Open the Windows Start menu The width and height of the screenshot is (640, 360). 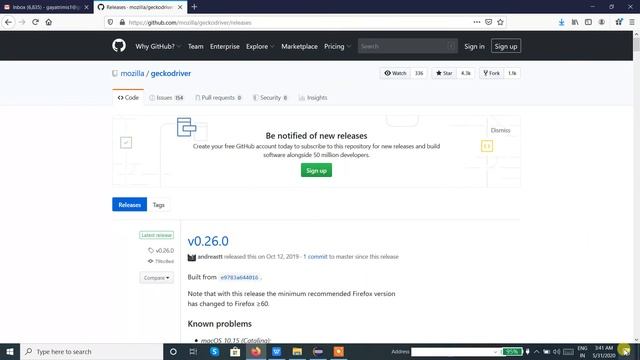10,351
